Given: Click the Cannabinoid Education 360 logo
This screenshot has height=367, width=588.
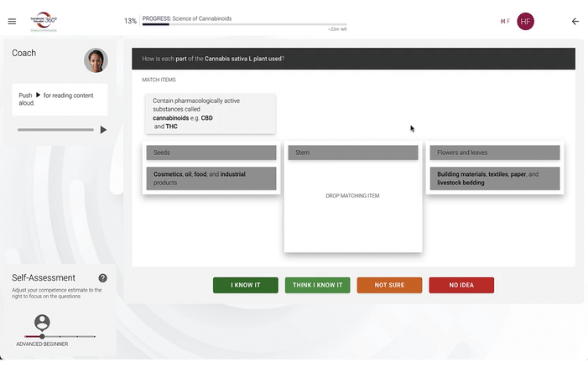Looking at the screenshot, I should 44,21.
